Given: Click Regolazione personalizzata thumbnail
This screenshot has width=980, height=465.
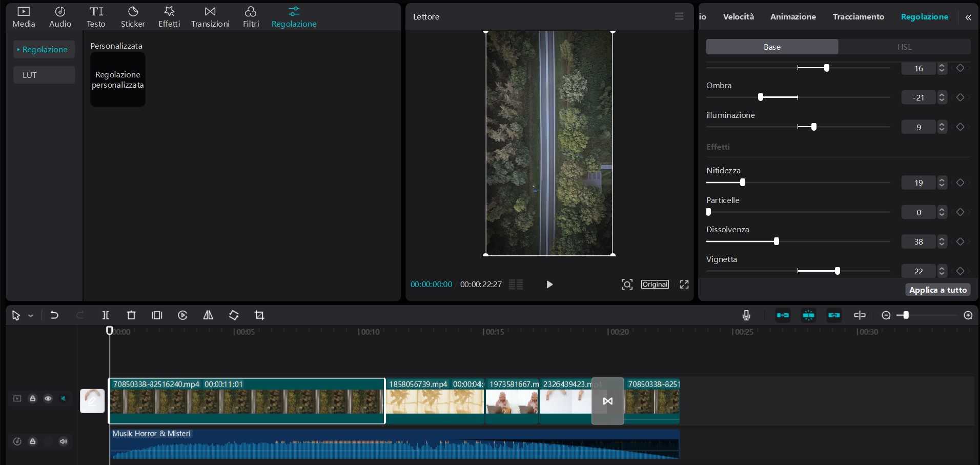Looking at the screenshot, I should (x=118, y=79).
